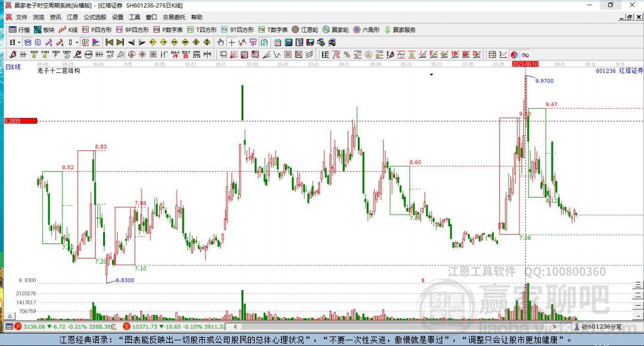Click the red pen drawing tool icon
This screenshot has height=346, width=644.
coord(13,54)
